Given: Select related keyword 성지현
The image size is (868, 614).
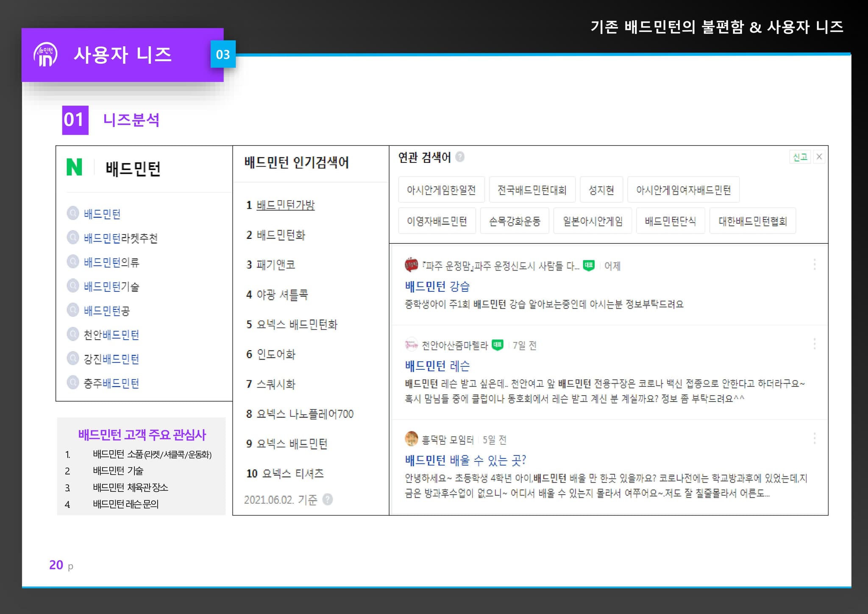Looking at the screenshot, I should coord(601,190).
